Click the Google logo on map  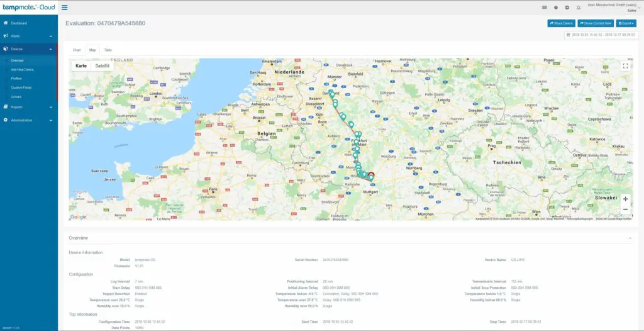coord(78,216)
